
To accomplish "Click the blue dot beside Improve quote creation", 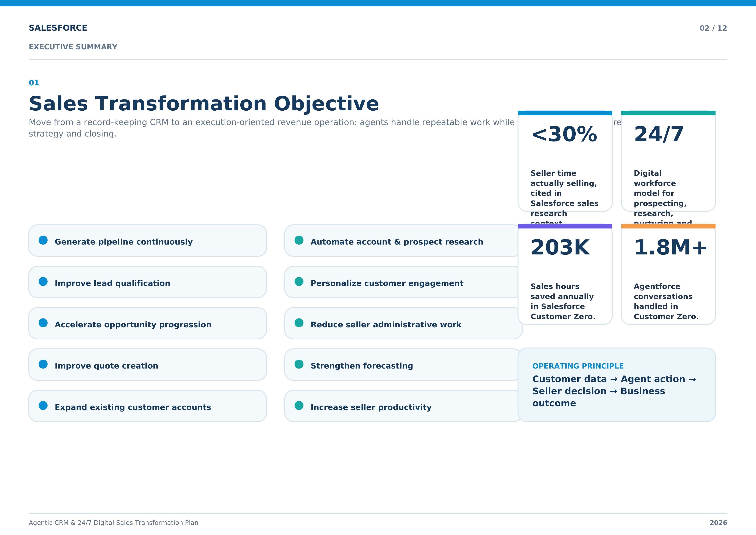I will [x=43, y=364].
